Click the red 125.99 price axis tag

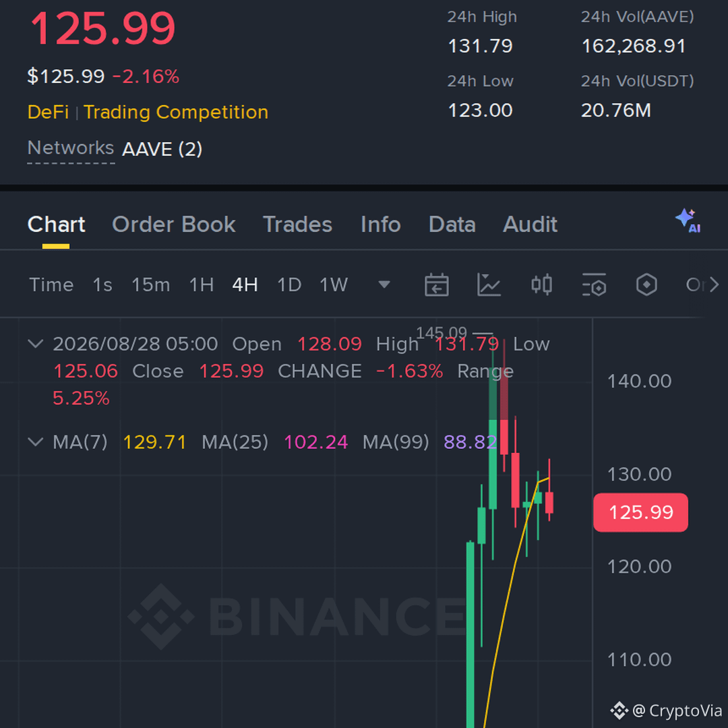[x=641, y=512]
